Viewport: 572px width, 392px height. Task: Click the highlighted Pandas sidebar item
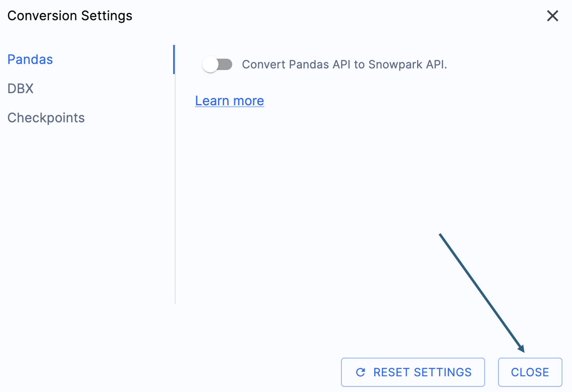tap(30, 59)
